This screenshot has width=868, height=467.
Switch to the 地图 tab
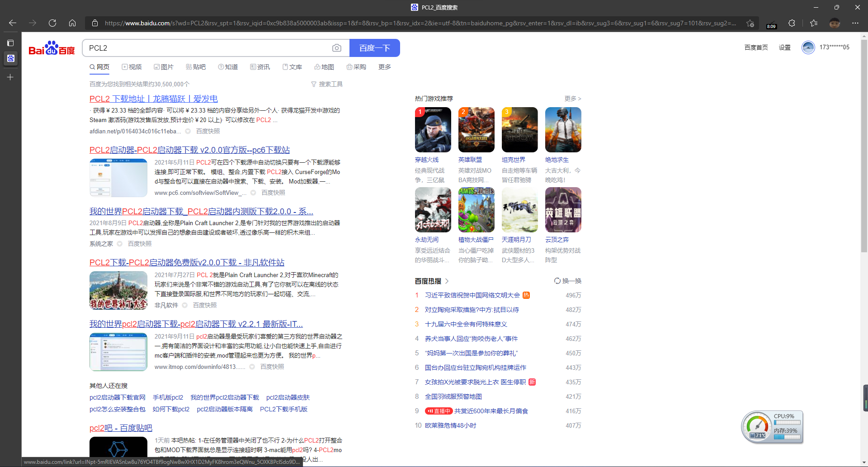324,67
